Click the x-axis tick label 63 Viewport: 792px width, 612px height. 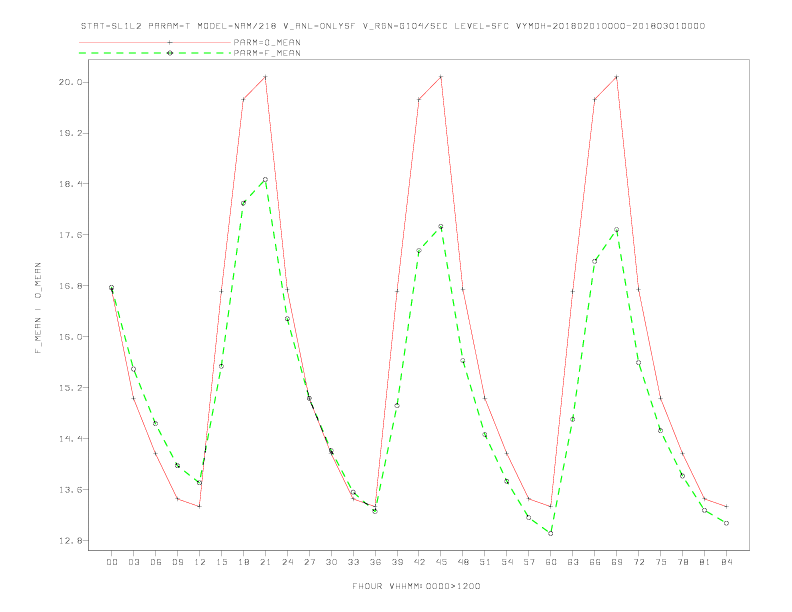(573, 562)
